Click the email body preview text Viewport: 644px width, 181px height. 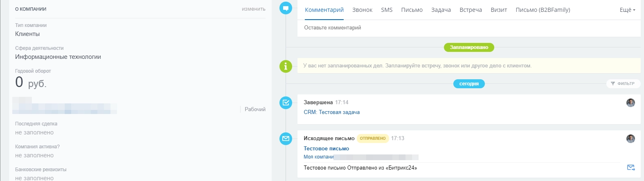[360, 168]
